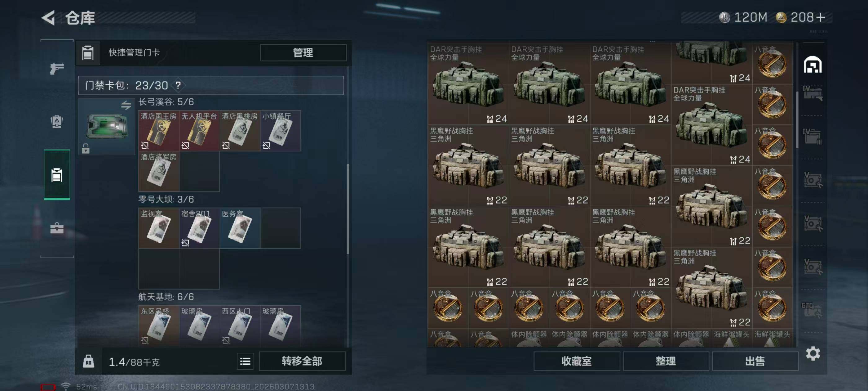
Task: Select the 酒店国王房 keycard
Action: (x=159, y=131)
